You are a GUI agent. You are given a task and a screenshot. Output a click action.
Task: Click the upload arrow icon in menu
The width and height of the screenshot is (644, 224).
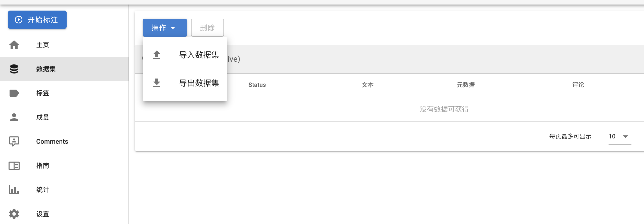(x=157, y=55)
